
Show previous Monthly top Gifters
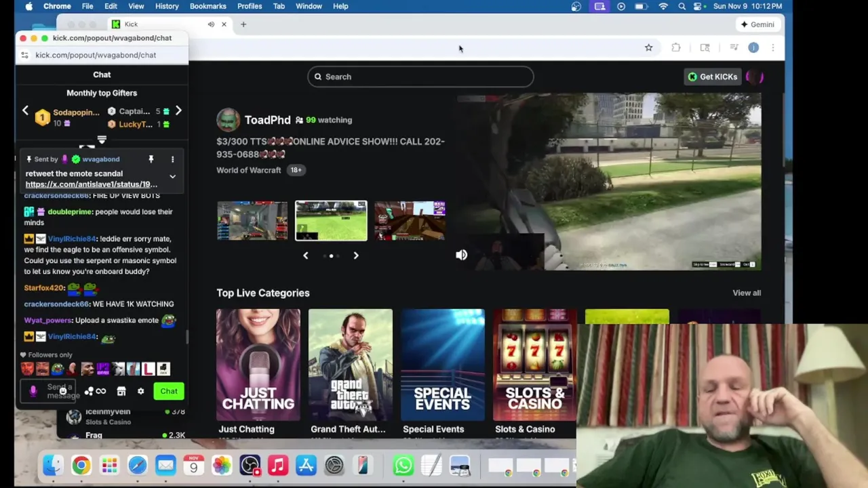(26, 110)
